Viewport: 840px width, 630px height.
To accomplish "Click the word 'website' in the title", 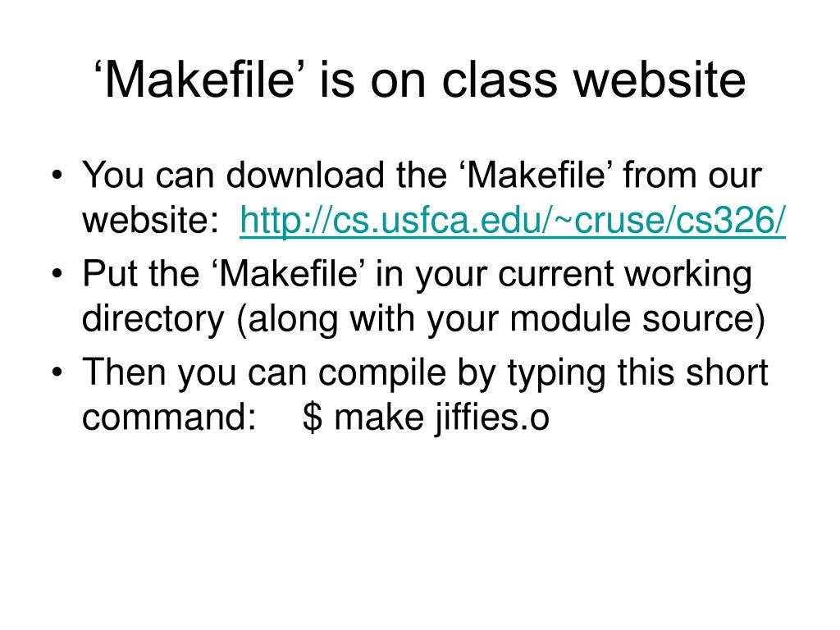I will [660, 80].
